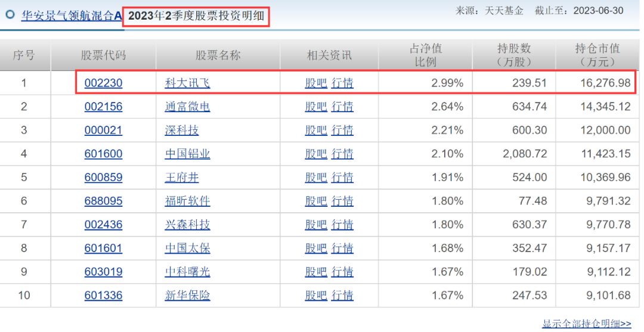Open the 通富微电 stock name link
644x332 pixels.
click(x=187, y=107)
